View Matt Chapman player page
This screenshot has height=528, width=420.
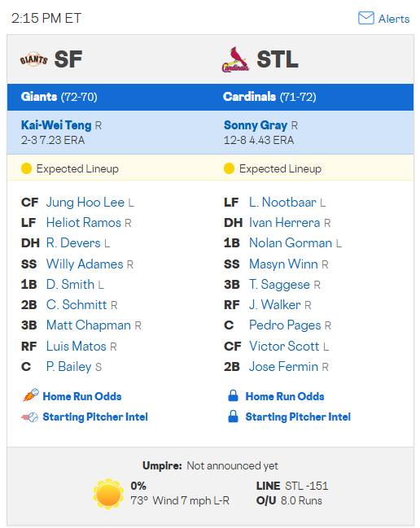[x=88, y=325]
